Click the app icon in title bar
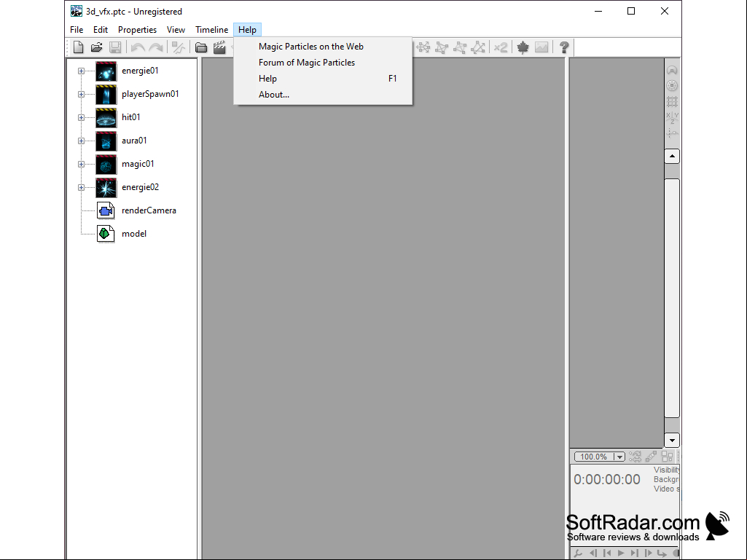Viewport: 747px width, 560px height. coord(77,11)
